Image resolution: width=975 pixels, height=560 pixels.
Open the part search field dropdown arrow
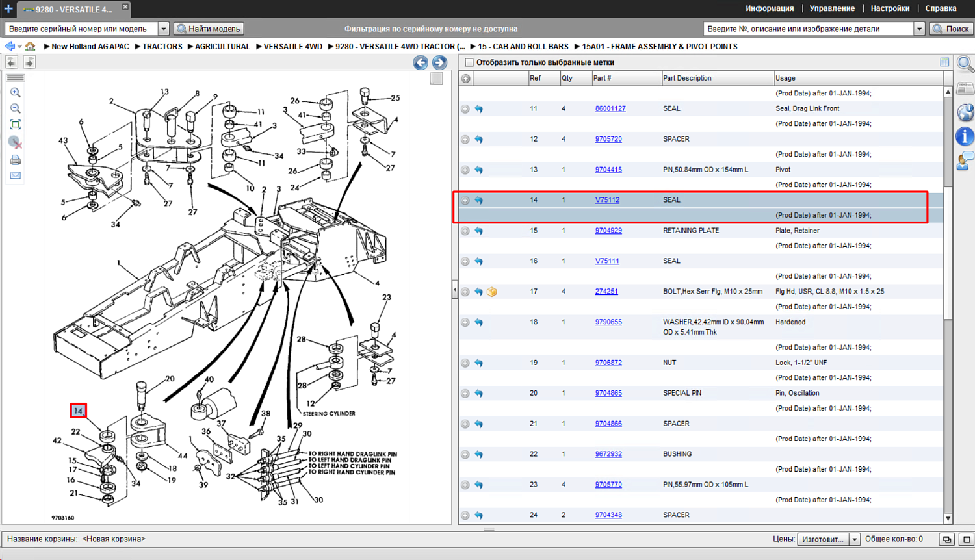tap(919, 29)
